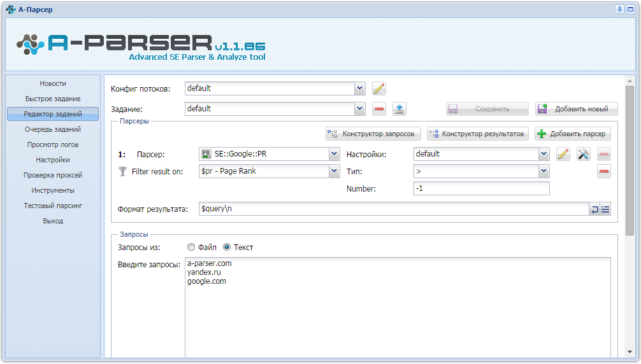Screen dimensions: 641x364
Task: Click the scrollbar up arrow
Action: pos(630,81)
